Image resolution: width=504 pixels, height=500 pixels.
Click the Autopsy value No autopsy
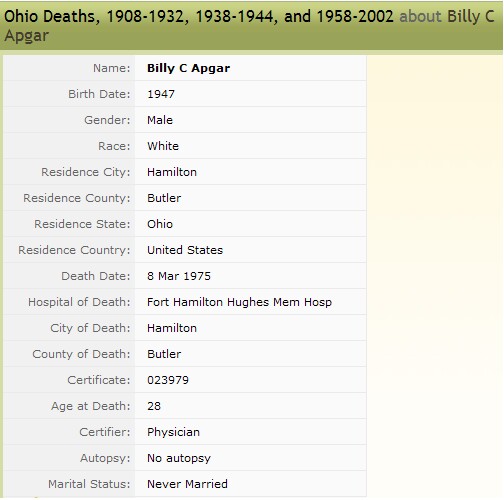179,458
